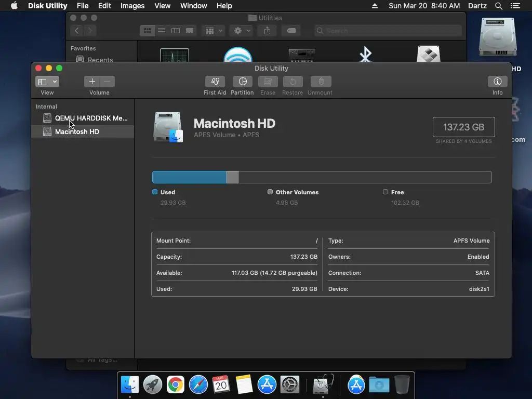The height and width of the screenshot is (399, 532).
Task: Click the Restore toolbar icon
Action: click(292, 82)
